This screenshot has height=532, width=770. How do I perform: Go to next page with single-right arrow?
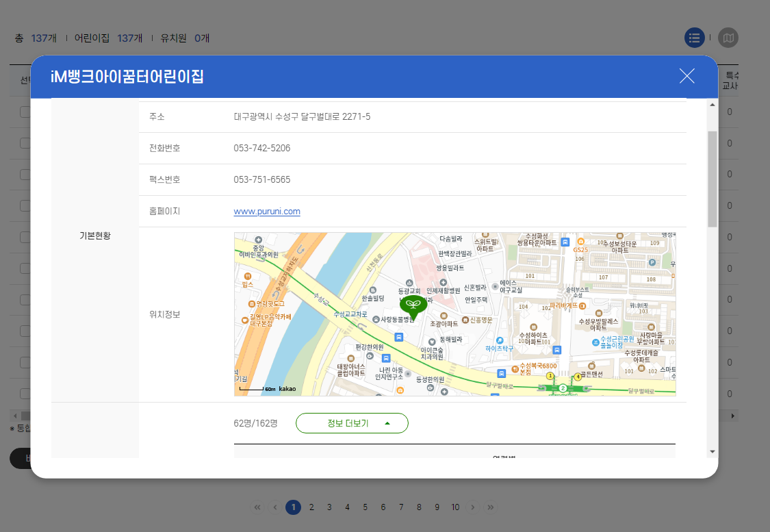point(473,507)
